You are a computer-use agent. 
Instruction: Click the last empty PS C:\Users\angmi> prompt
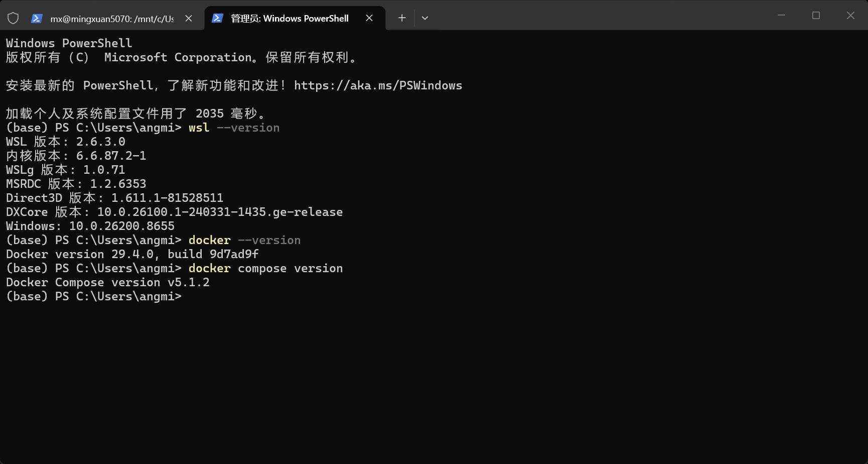[x=94, y=296]
